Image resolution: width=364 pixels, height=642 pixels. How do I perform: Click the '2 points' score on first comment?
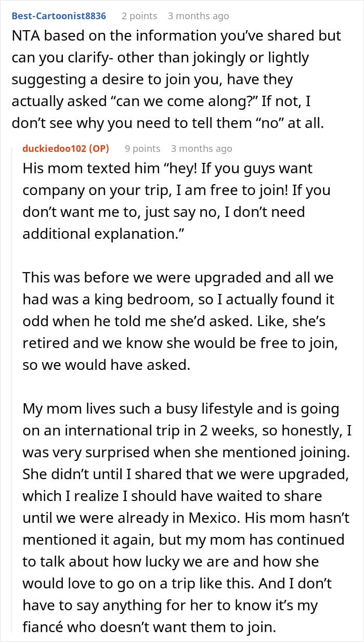coord(139,16)
